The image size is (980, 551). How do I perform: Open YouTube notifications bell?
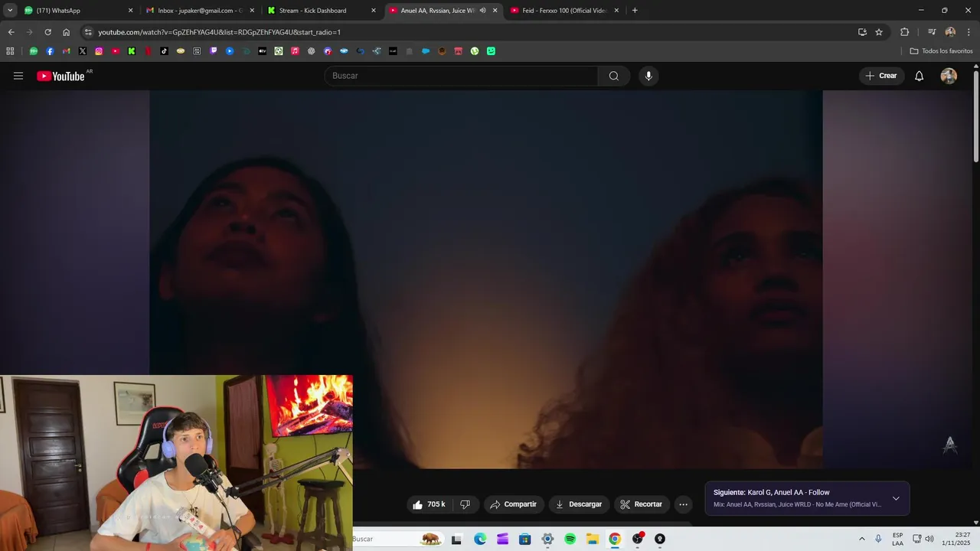[920, 76]
